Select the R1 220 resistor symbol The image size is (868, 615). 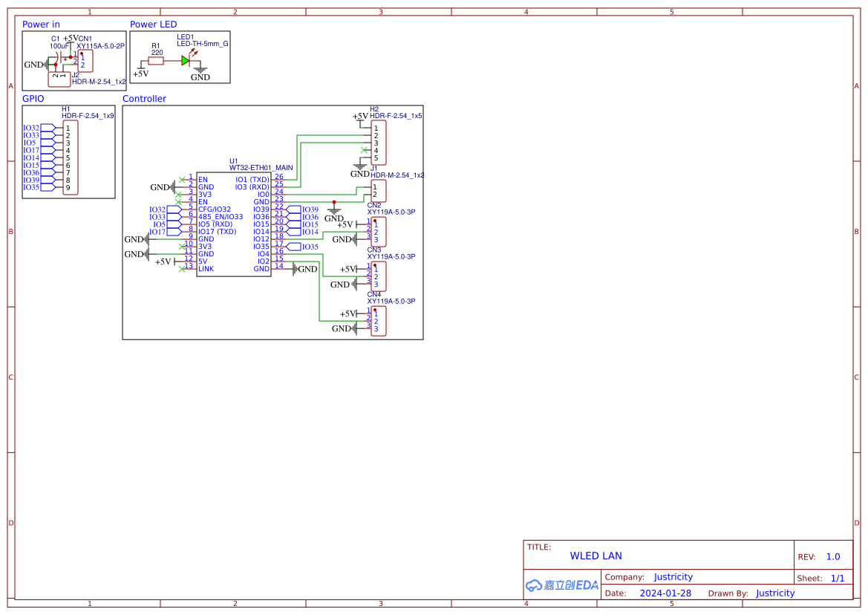[154, 61]
